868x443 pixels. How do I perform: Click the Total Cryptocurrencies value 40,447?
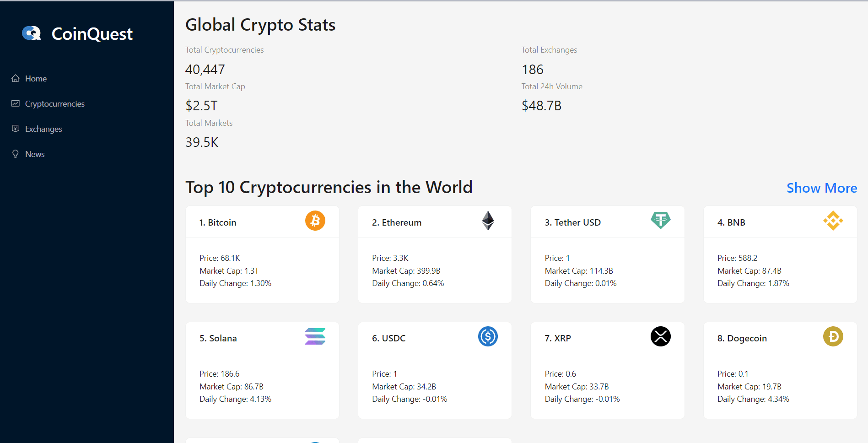[x=205, y=70]
